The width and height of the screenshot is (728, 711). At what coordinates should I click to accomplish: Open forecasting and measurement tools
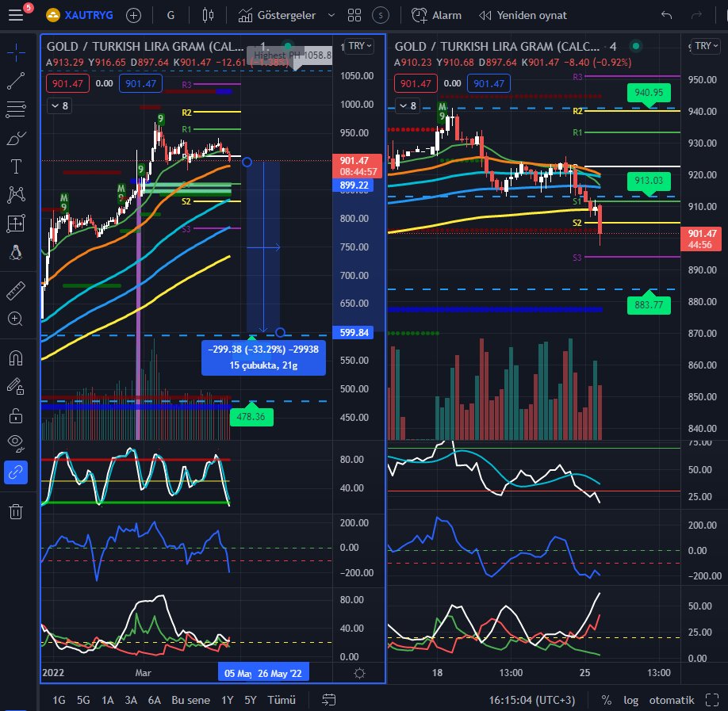point(16,224)
